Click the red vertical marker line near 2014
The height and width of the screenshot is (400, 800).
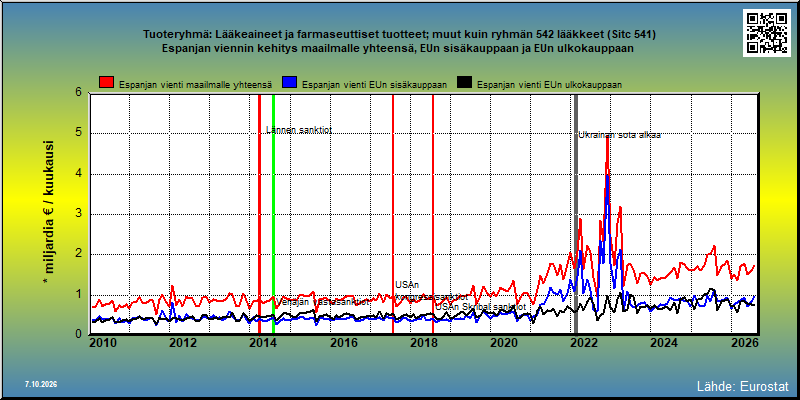click(x=259, y=214)
